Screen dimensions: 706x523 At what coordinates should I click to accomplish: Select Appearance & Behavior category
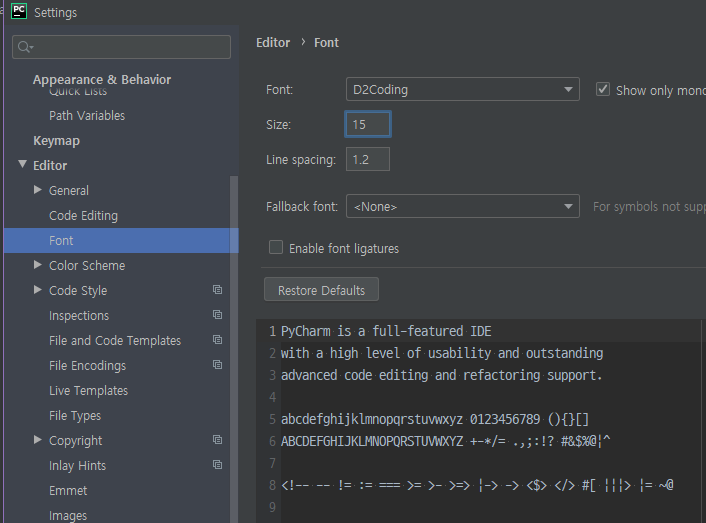tap(102, 80)
